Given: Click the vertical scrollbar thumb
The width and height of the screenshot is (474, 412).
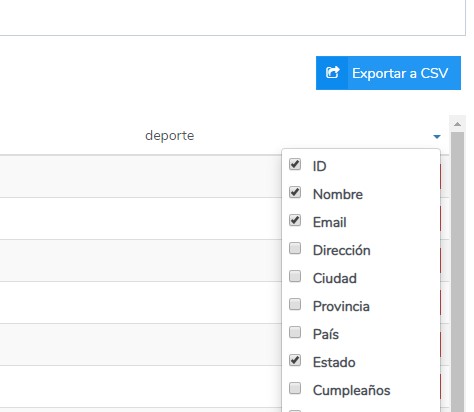Looking at the screenshot, I should pyautogui.click(x=457, y=272).
